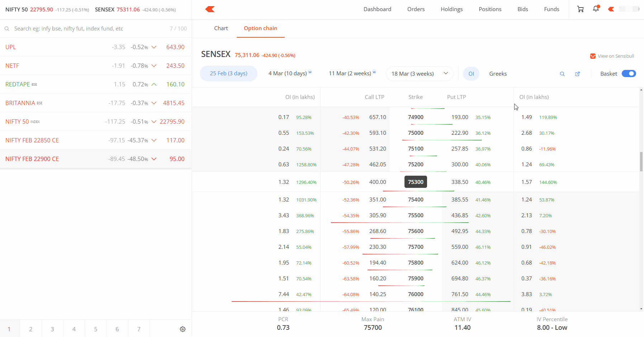Viewport: 644px width, 337px height.
Task: Click the PCR value 0.73
Action: click(x=283, y=328)
